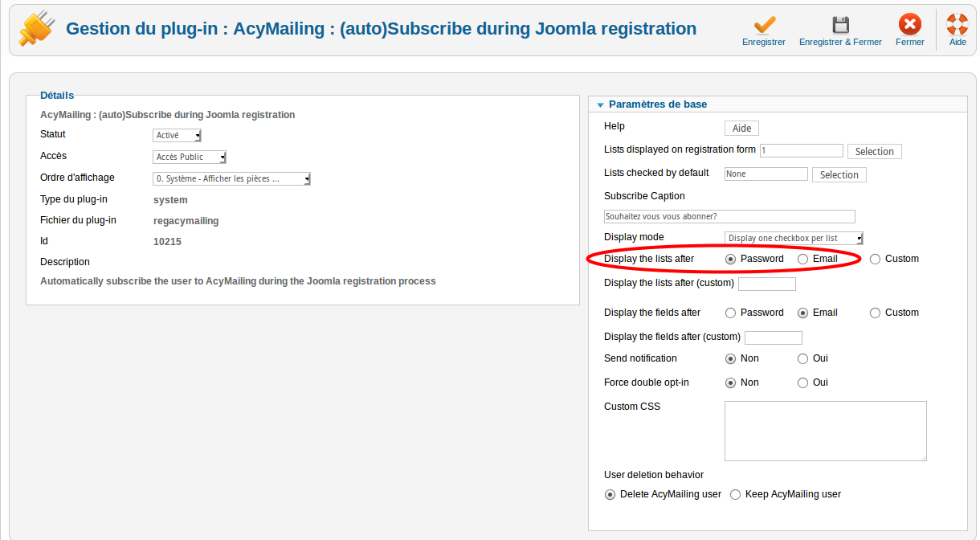Click the Subscribe Caption text field
This screenshot has height=540, width=980.
[x=729, y=217]
